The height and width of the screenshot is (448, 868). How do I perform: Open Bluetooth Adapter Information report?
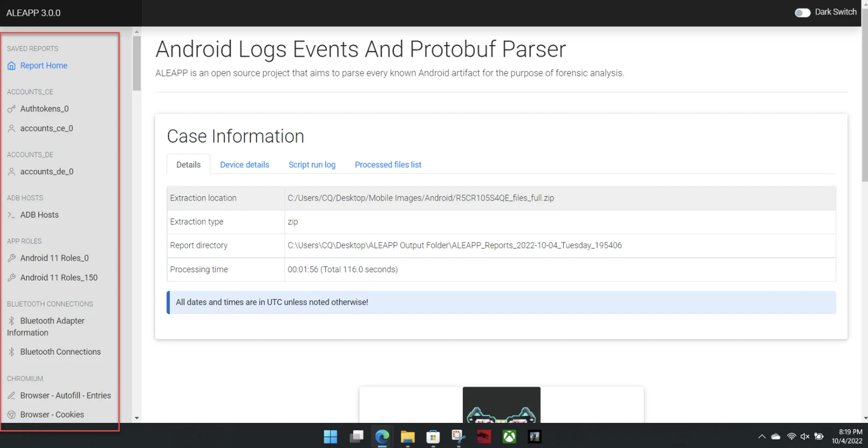point(46,327)
